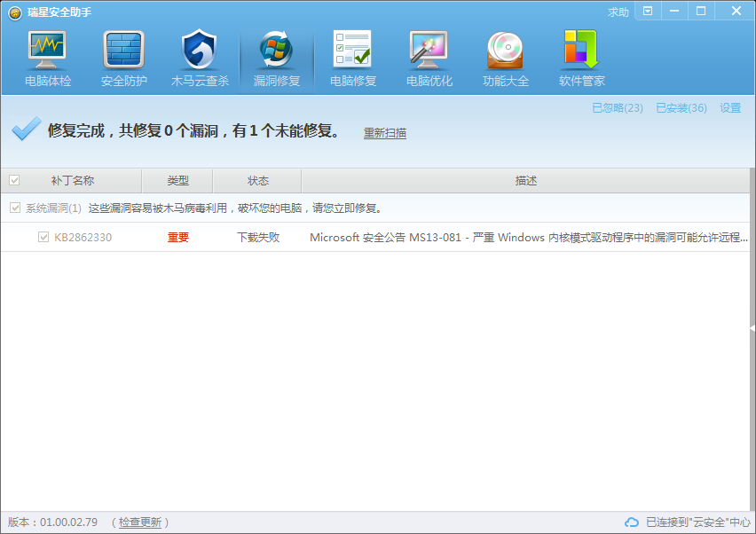
Task: Click the 瑞星安全助手 logo in title bar
Action: [x=15, y=12]
